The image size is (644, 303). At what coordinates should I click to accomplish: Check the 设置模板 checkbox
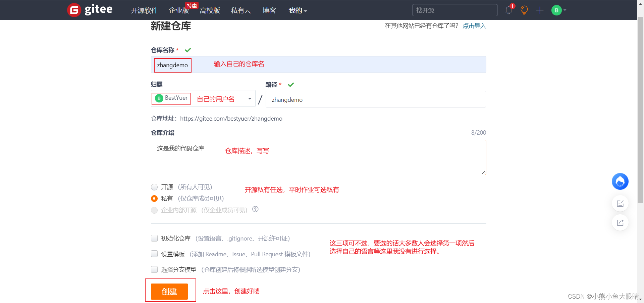[x=154, y=254]
